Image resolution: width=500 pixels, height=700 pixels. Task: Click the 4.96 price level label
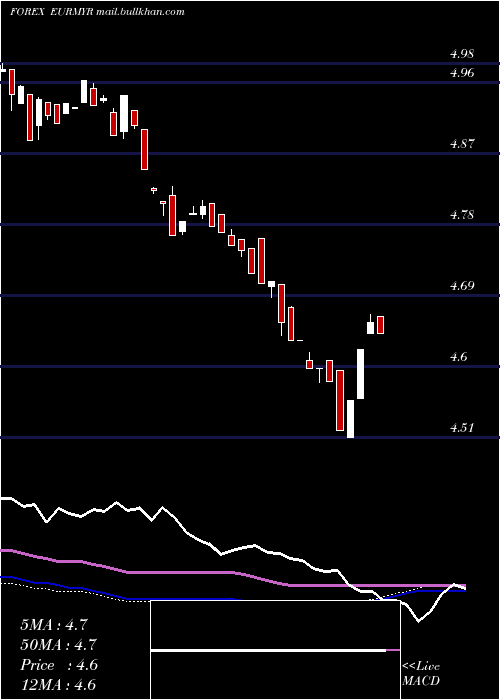[462, 72]
